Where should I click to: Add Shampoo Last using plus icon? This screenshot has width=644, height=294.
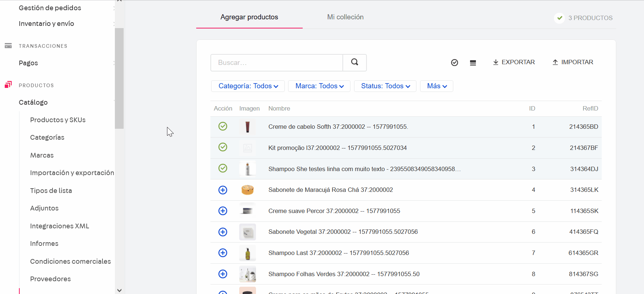click(x=223, y=253)
